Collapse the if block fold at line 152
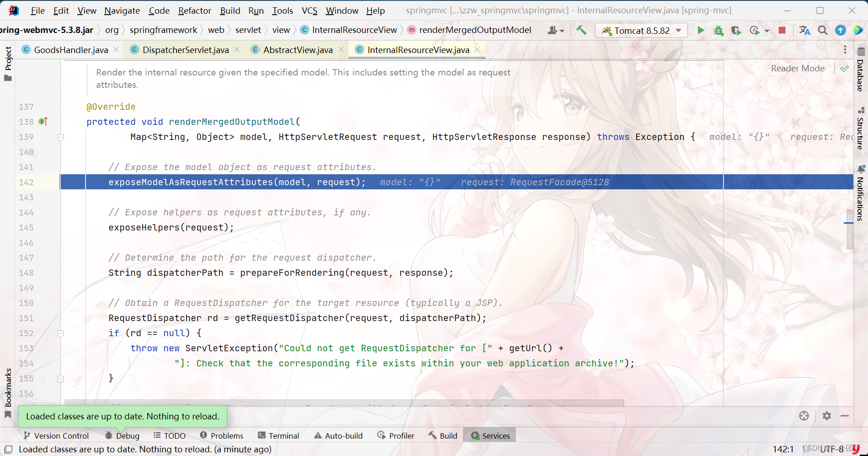This screenshot has width=868, height=456. (x=60, y=333)
